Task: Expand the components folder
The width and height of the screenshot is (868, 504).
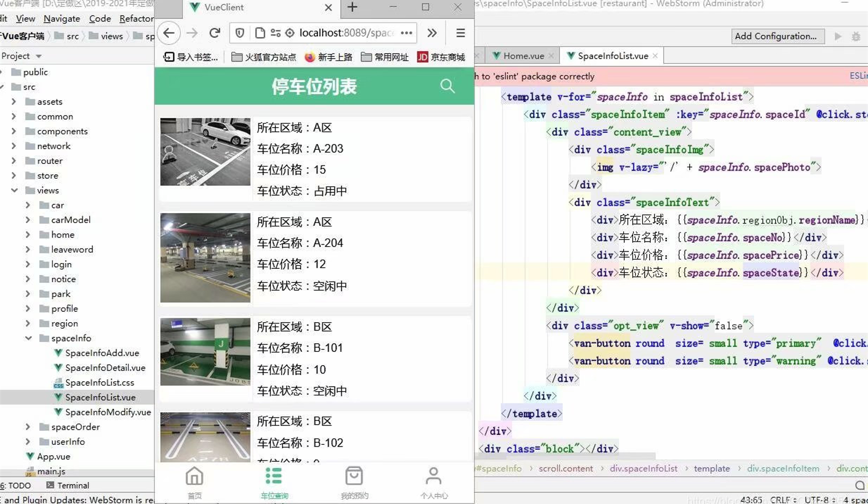Action: click(14, 131)
